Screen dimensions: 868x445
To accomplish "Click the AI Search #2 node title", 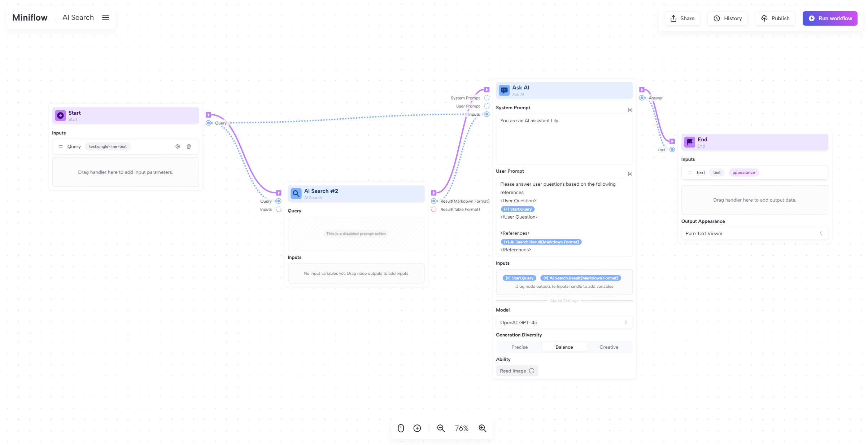I will (321, 191).
